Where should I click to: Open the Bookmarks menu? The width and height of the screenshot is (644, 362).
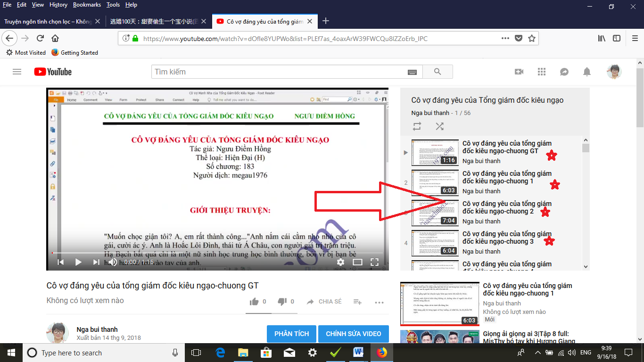coord(87,5)
